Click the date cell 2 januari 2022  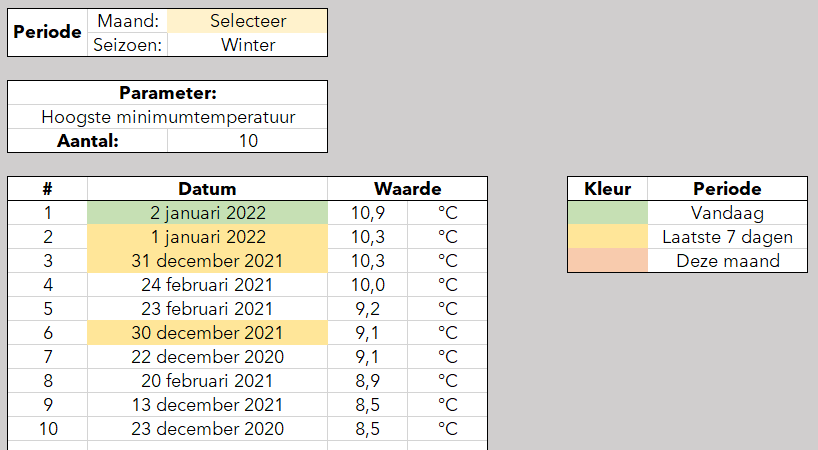point(207,213)
